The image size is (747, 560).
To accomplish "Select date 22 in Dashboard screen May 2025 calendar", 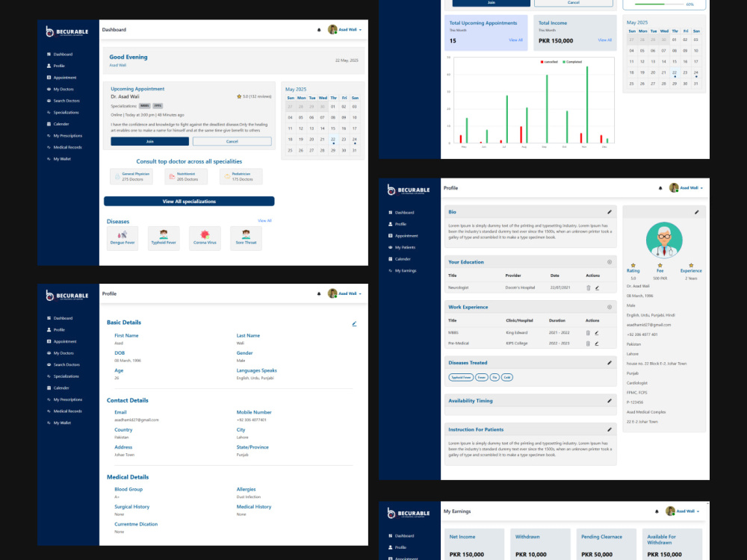I will tap(333, 140).
